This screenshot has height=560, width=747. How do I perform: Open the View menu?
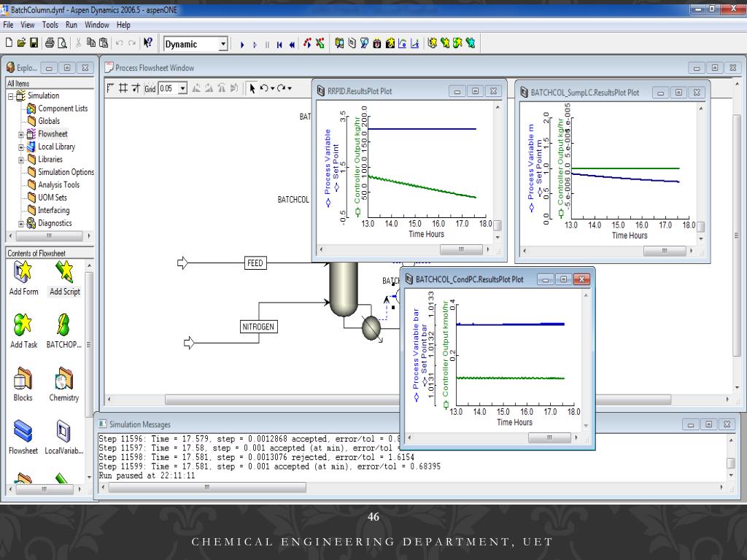pos(27,25)
